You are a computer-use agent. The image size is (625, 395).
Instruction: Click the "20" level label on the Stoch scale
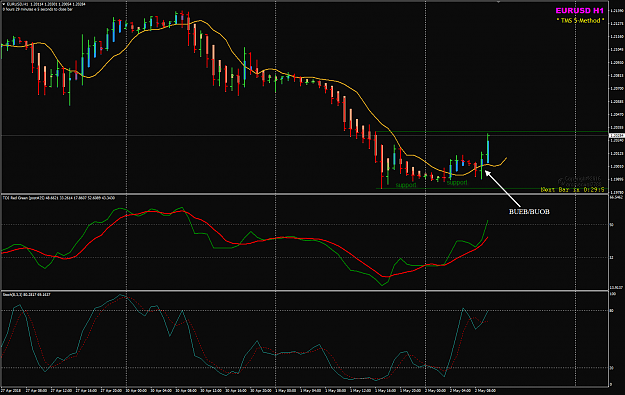(612, 368)
